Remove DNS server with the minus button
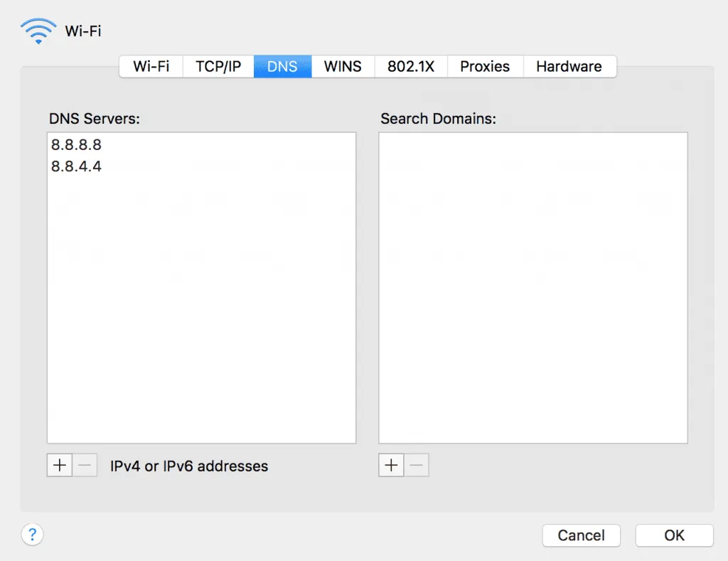This screenshot has width=728, height=561. tap(85, 465)
